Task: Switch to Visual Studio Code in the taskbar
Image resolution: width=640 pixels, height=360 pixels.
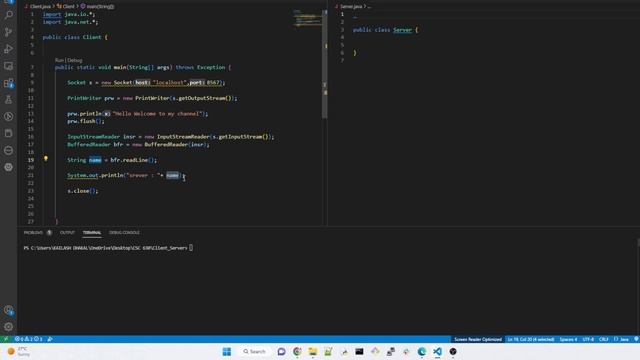Action: (437, 351)
